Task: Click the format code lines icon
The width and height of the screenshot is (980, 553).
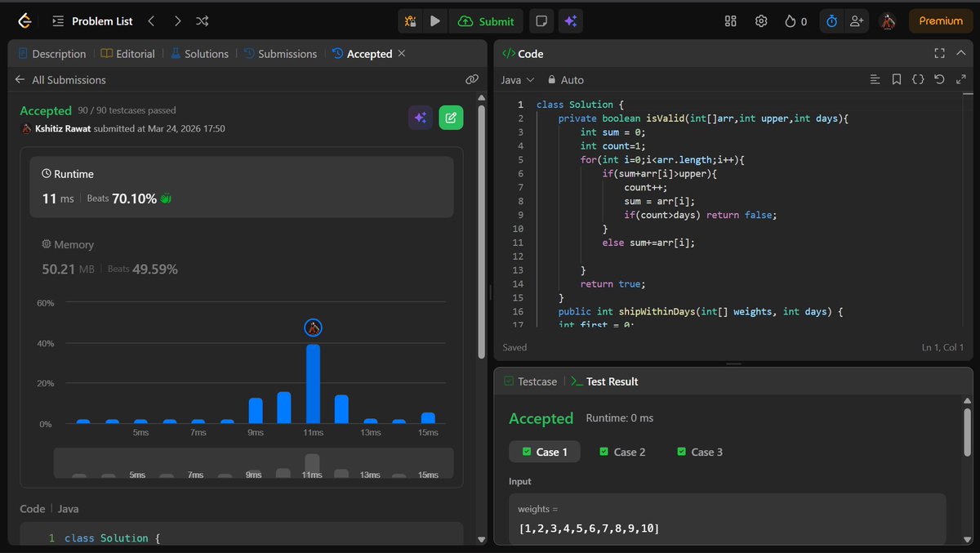Action: pos(875,79)
